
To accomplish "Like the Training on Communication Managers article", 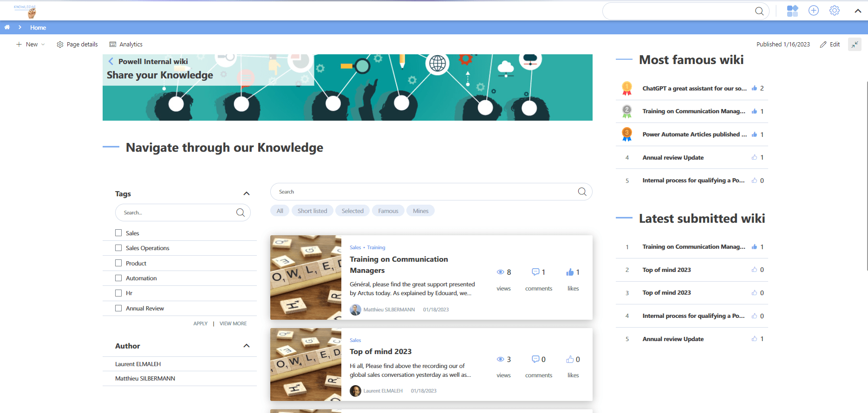I will point(570,272).
